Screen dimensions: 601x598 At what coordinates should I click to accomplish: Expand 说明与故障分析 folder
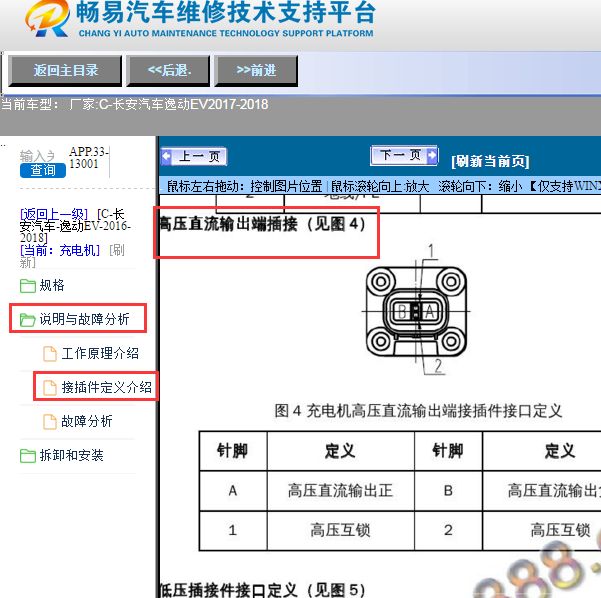[x=84, y=319]
